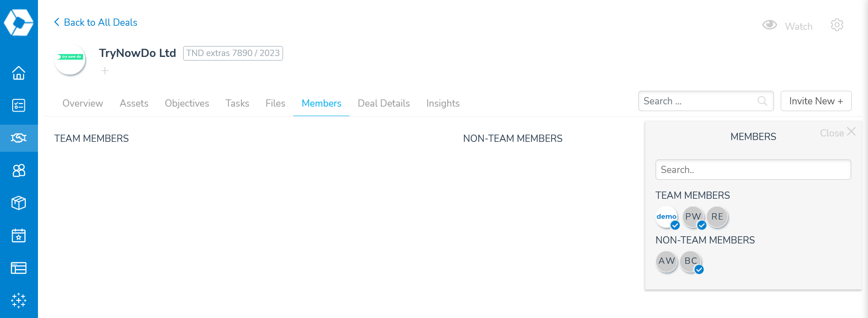Focus the Members panel search field
This screenshot has width=868, height=318.
coord(753,169)
